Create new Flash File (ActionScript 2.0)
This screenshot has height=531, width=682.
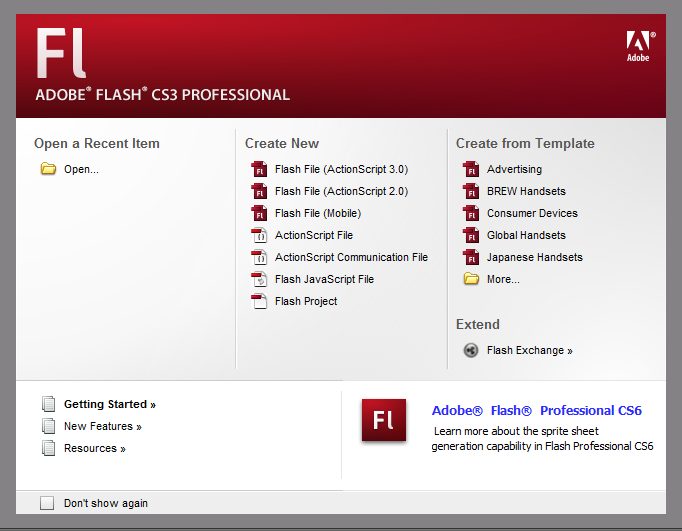click(x=341, y=191)
